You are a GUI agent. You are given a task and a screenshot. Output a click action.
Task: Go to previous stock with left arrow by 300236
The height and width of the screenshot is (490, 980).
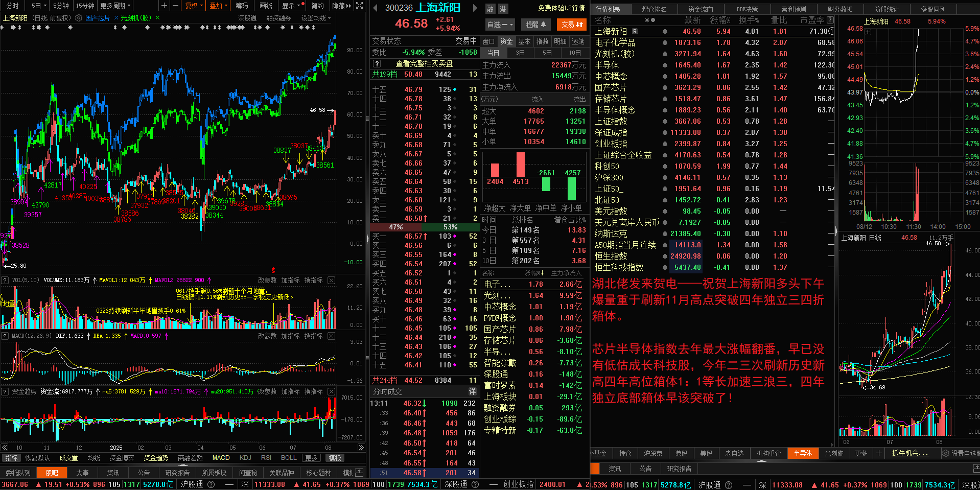coord(375,8)
